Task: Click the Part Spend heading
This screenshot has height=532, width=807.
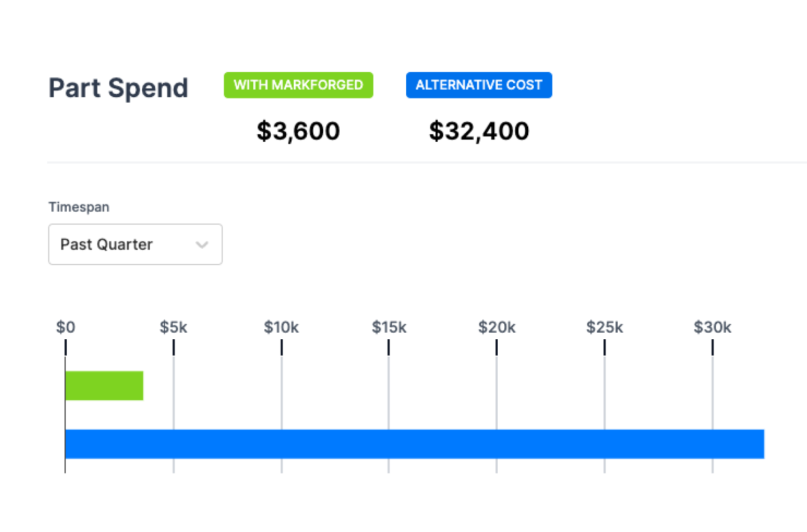Action: click(118, 88)
